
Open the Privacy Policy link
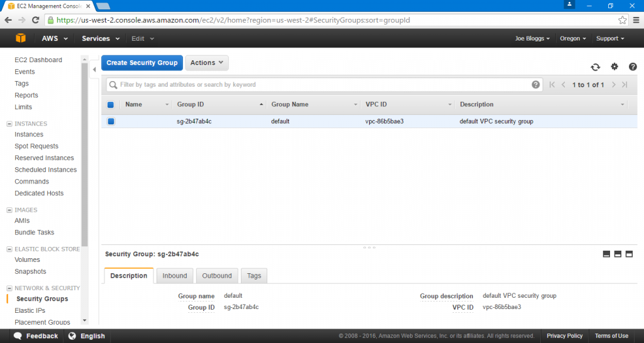pos(564,335)
